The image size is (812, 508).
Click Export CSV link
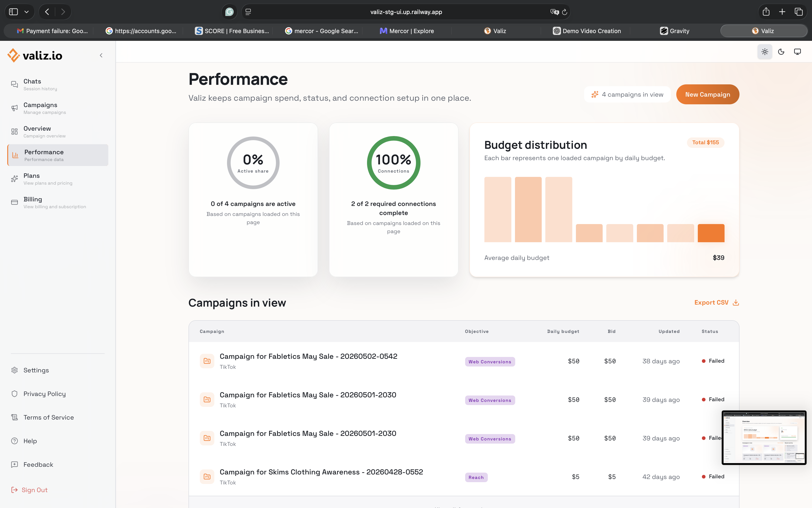click(x=716, y=302)
